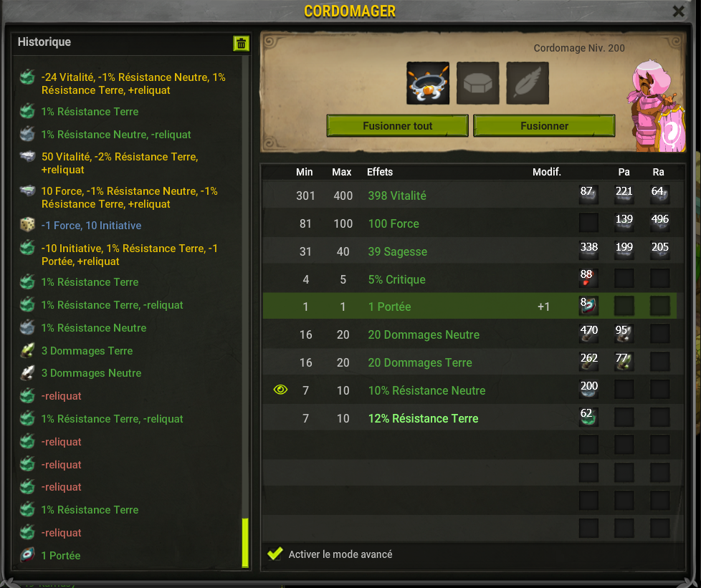
Task: Use the 496 Ra Force rune
Action: pyautogui.click(x=660, y=223)
